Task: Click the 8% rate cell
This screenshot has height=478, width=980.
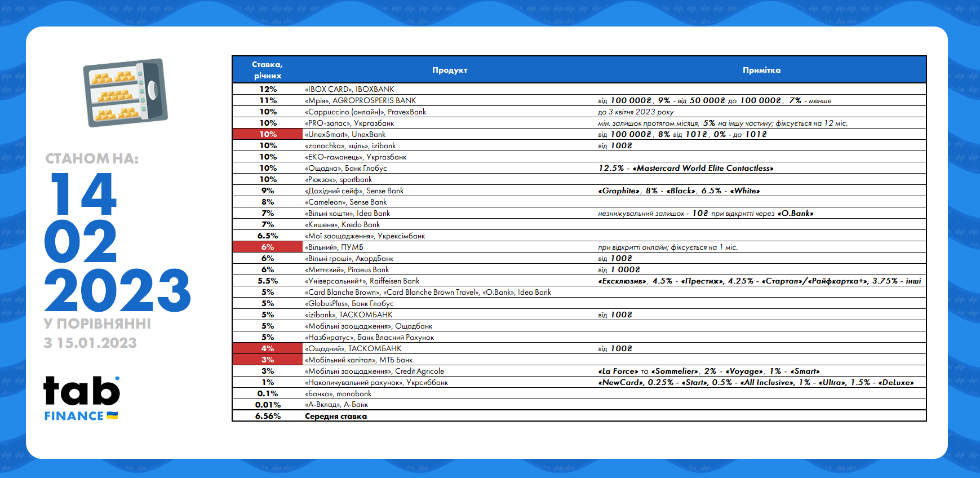Action: tap(268, 202)
